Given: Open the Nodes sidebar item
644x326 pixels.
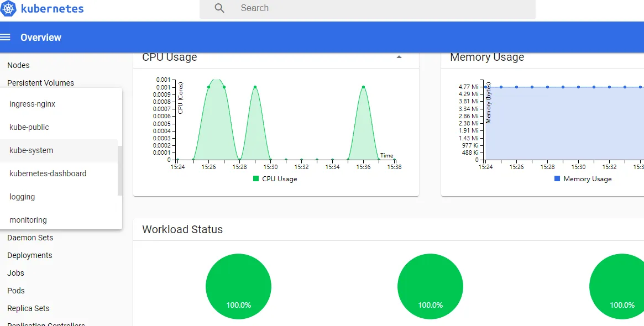Looking at the screenshot, I should coord(18,65).
